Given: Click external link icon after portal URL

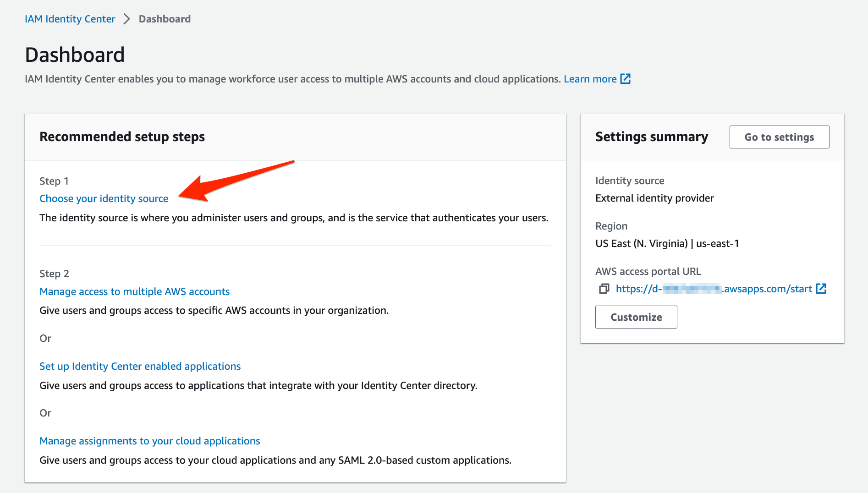Looking at the screenshot, I should 821,289.
